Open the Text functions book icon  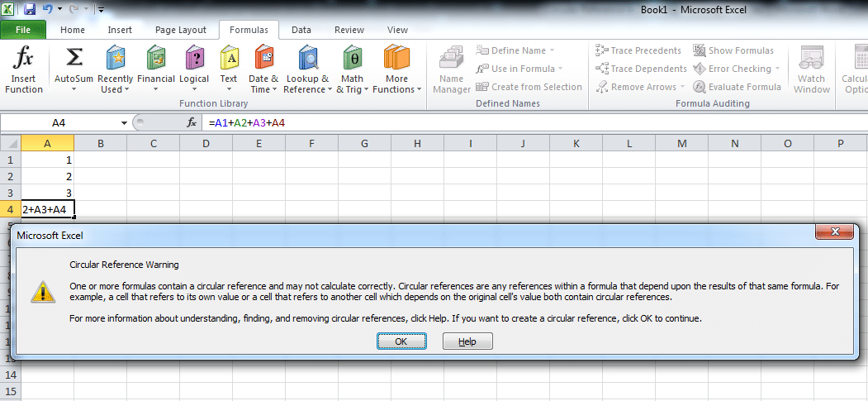[x=229, y=58]
